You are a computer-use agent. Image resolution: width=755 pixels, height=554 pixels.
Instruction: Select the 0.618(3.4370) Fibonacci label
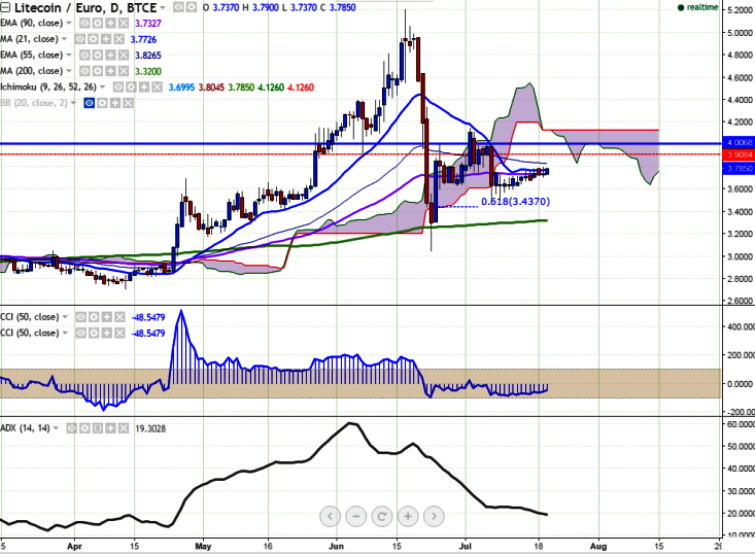pos(515,201)
